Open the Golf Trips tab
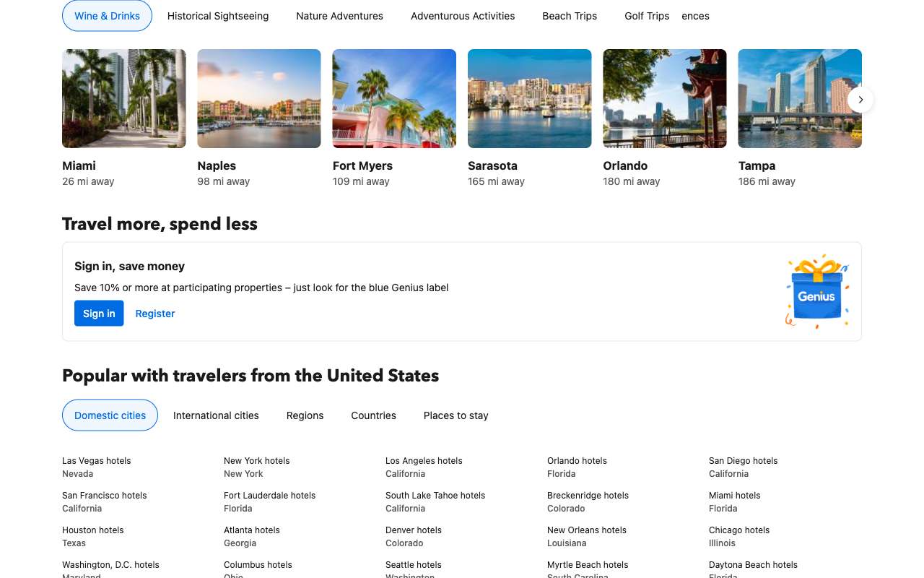 647,16
